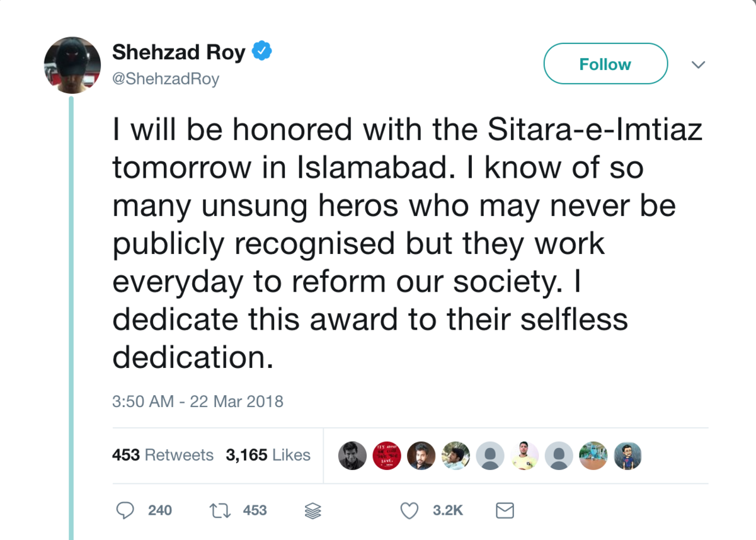The image size is (756, 540).
Task: Open the tweet timestamp 22 Mar 2018
Action: [198, 401]
